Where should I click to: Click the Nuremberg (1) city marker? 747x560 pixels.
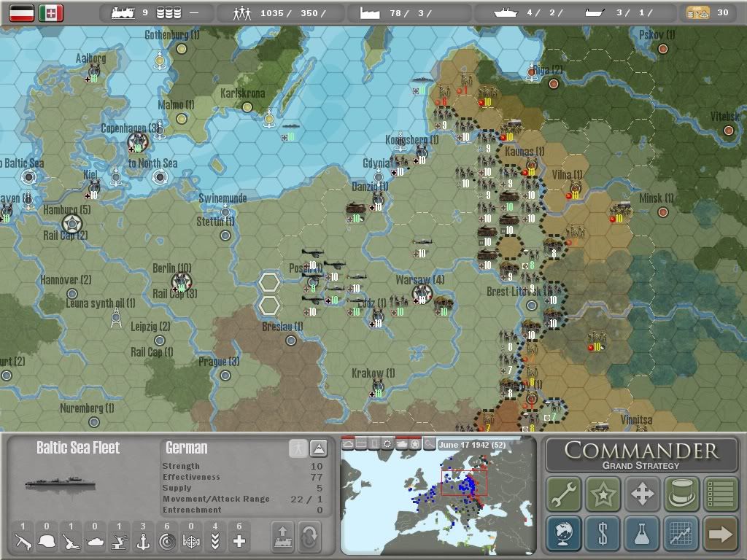coord(94,422)
